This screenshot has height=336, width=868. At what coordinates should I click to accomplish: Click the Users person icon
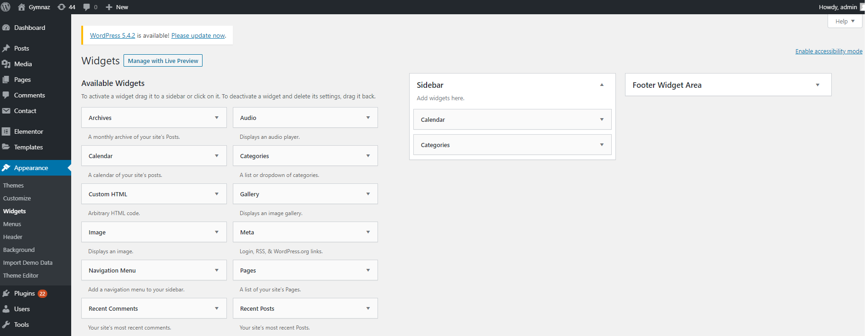click(6, 309)
